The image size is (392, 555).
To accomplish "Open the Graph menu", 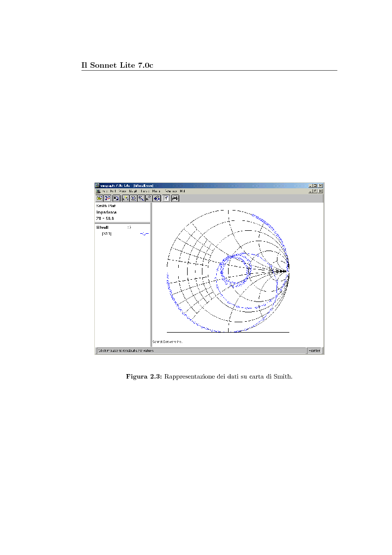I will point(133,191).
